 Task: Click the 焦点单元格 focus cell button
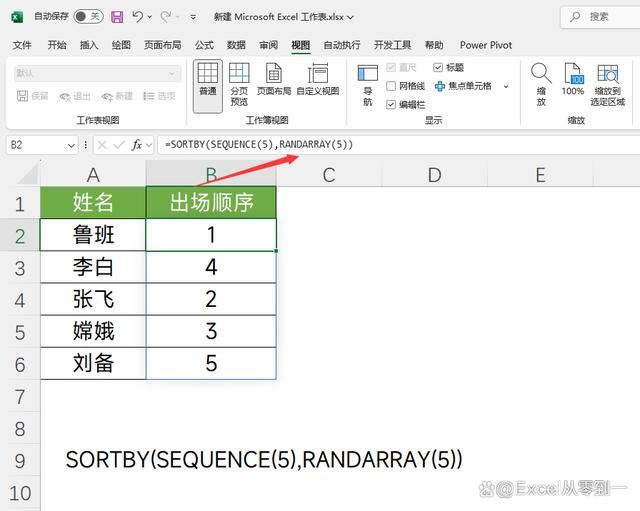pos(463,86)
